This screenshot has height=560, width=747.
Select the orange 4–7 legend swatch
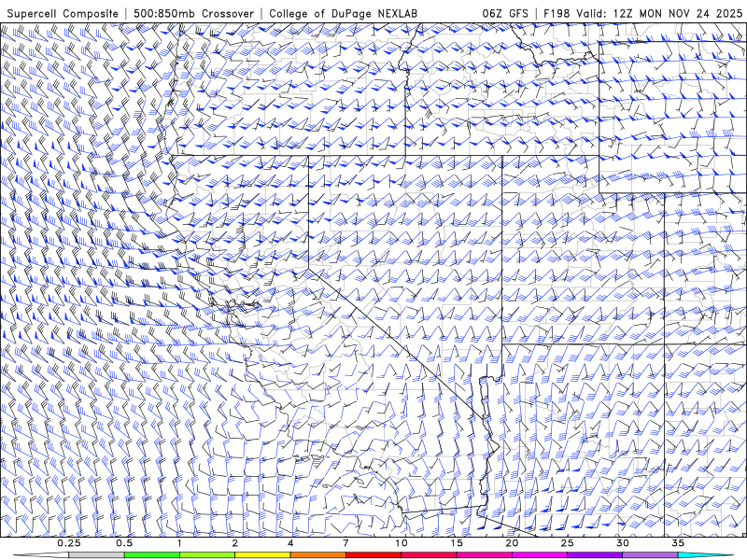pyautogui.click(x=317, y=555)
